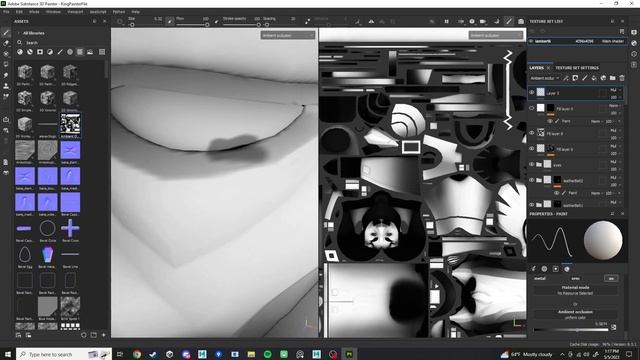Viewport: 640px width, 360px height.
Task: Select the Smudge tool in left toolbar
Action: [x=6, y=75]
